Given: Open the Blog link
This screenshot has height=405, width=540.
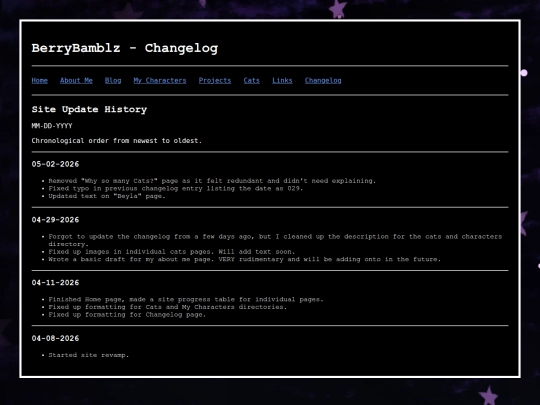Looking at the screenshot, I should coord(113,81).
